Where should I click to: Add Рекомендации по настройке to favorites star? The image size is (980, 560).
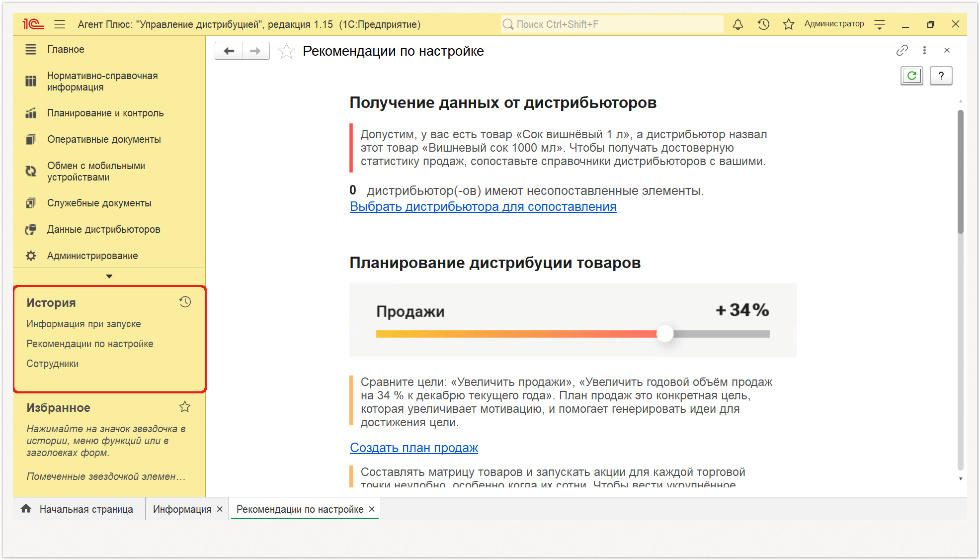(286, 51)
